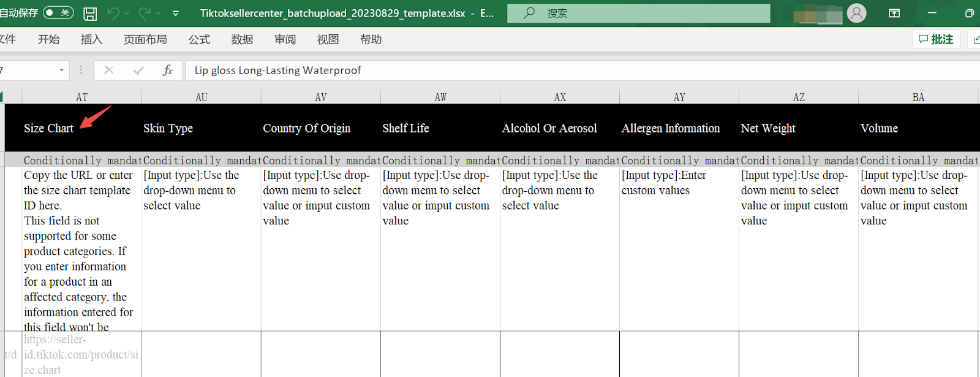Expand the Name Box dropdown arrow
Screen dimensions: 980x377
[61, 70]
